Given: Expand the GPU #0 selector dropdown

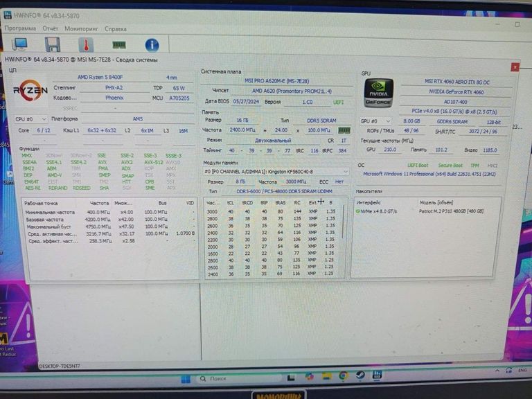Looking at the screenshot, I should 375,121.
